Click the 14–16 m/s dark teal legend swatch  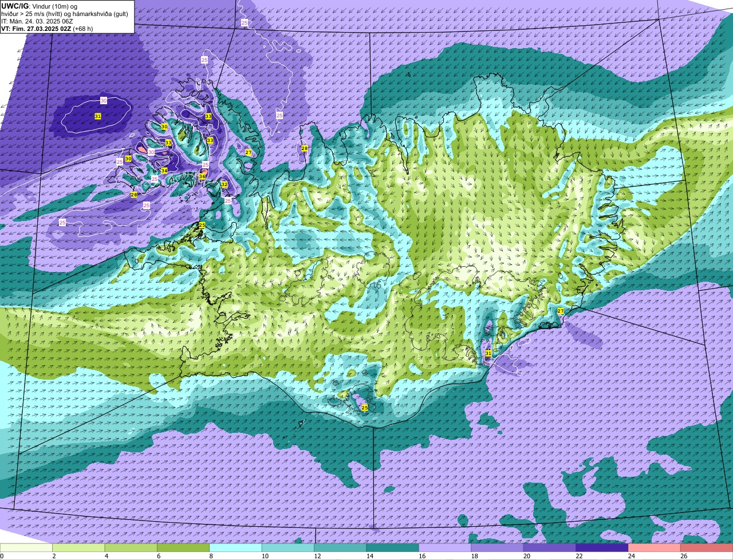[393, 547]
